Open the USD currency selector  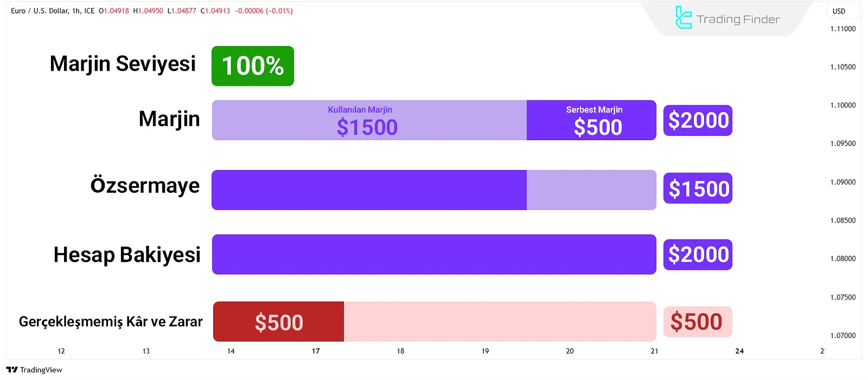pos(839,11)
